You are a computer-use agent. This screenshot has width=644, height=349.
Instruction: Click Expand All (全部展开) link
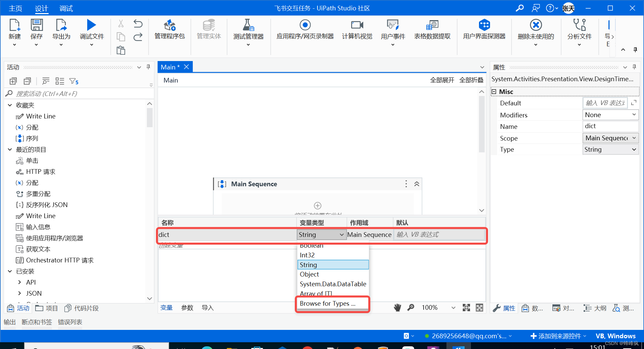click(442, 80)
